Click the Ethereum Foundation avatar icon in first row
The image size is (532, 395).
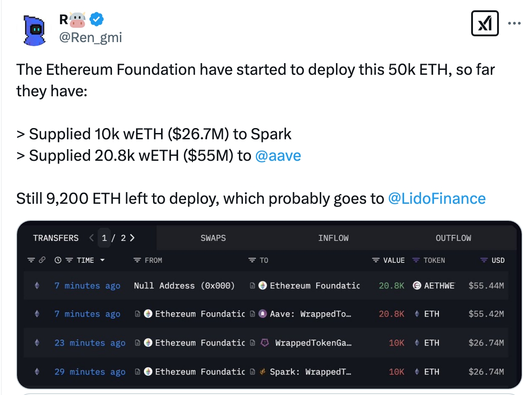(x=262, y=285)
